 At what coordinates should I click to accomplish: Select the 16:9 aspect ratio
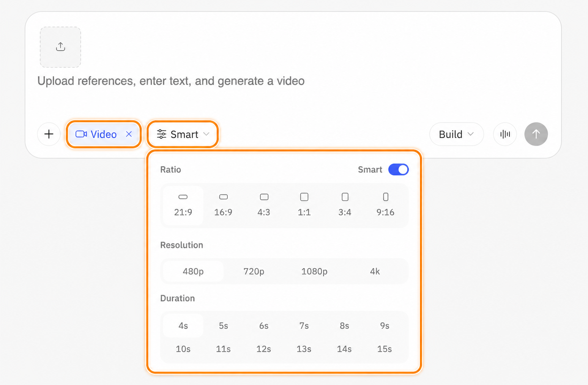tap(223, 205)
